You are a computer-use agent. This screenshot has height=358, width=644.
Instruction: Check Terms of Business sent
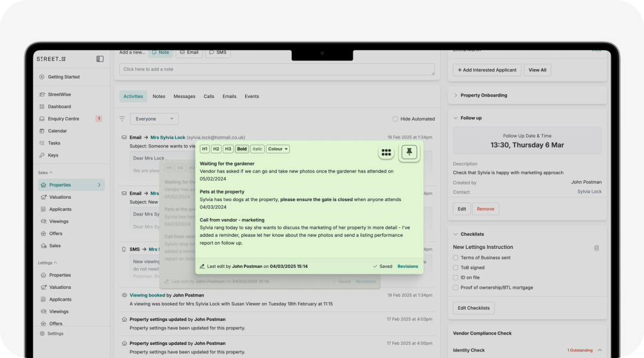pyautogui.click(x=456, y=258)
